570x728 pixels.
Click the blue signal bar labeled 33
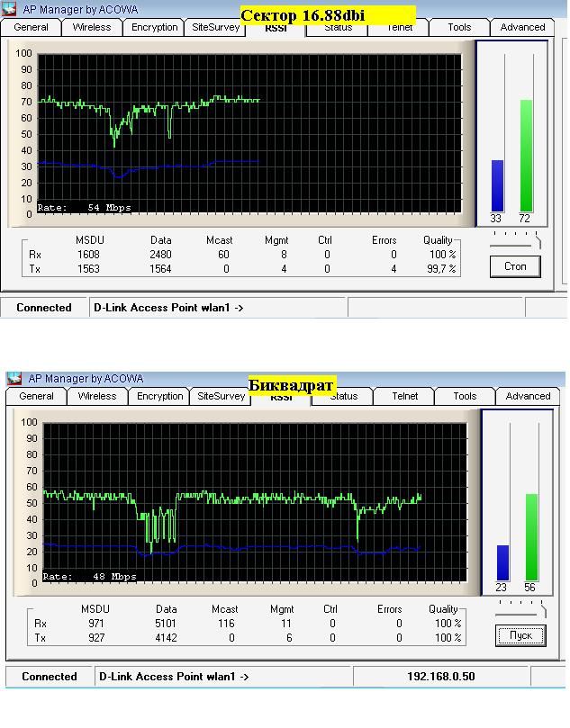coord(497,185)
